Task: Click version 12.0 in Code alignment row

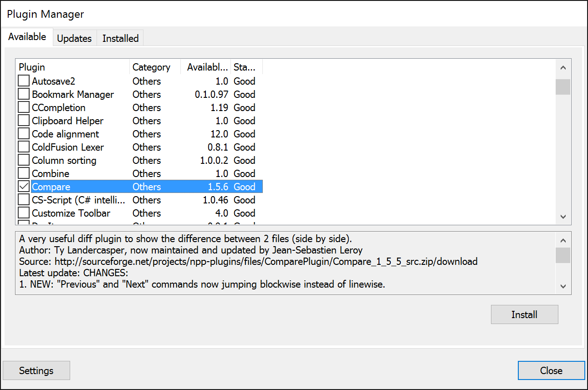Action: 219,134
